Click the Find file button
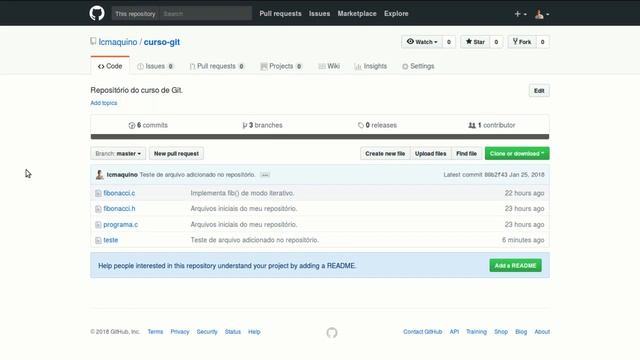640x360 pixels. pos(466,153)
